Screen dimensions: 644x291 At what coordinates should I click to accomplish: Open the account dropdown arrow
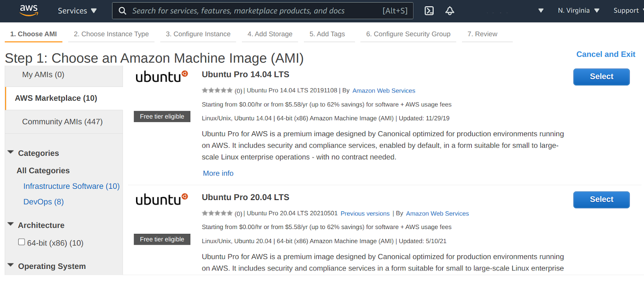point(541,11)
